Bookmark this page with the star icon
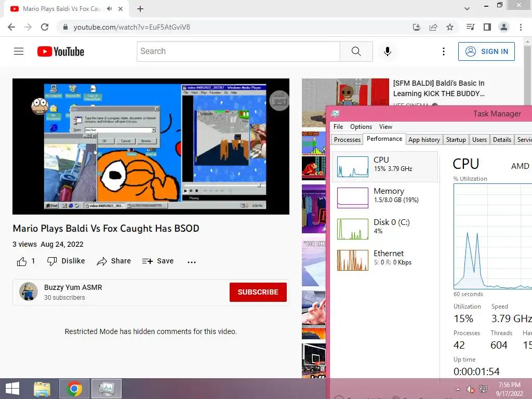This screenshot has width=532, height=399. (450, 27)
